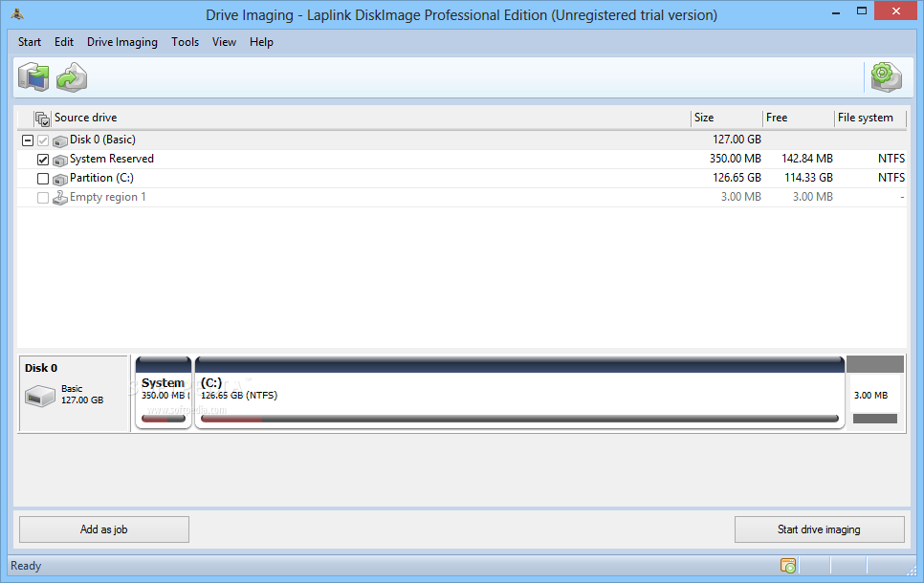Viewport: 924px width, 583px height.
Task: Click the Free column header
Action: (799, 118)
